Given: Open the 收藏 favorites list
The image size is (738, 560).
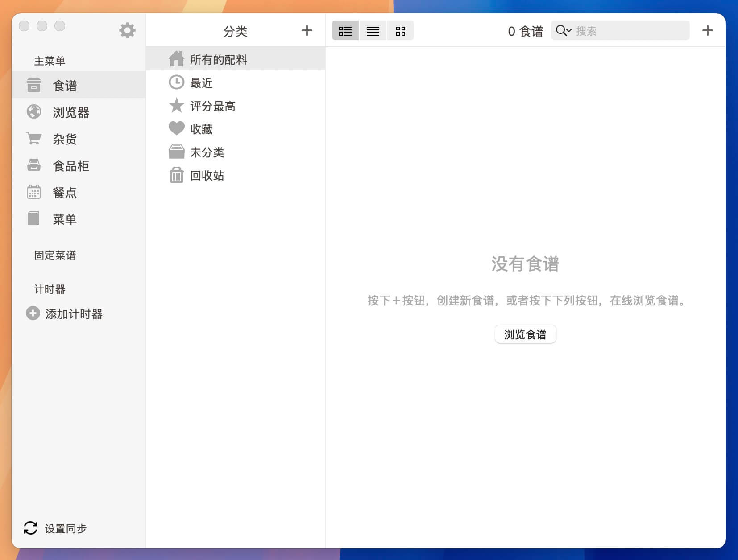Looking at the screenshot, I should (x=201, y=129).
